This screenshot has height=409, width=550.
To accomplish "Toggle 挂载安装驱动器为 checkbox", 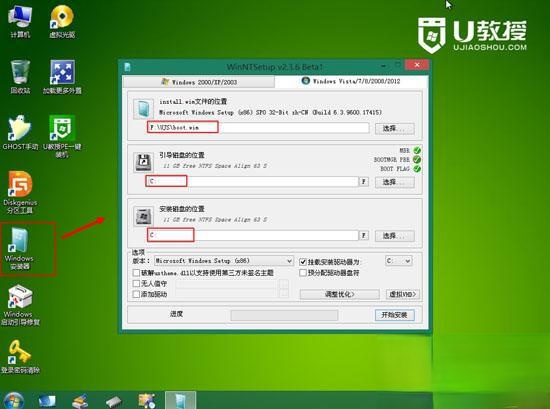I will [303, 262].
